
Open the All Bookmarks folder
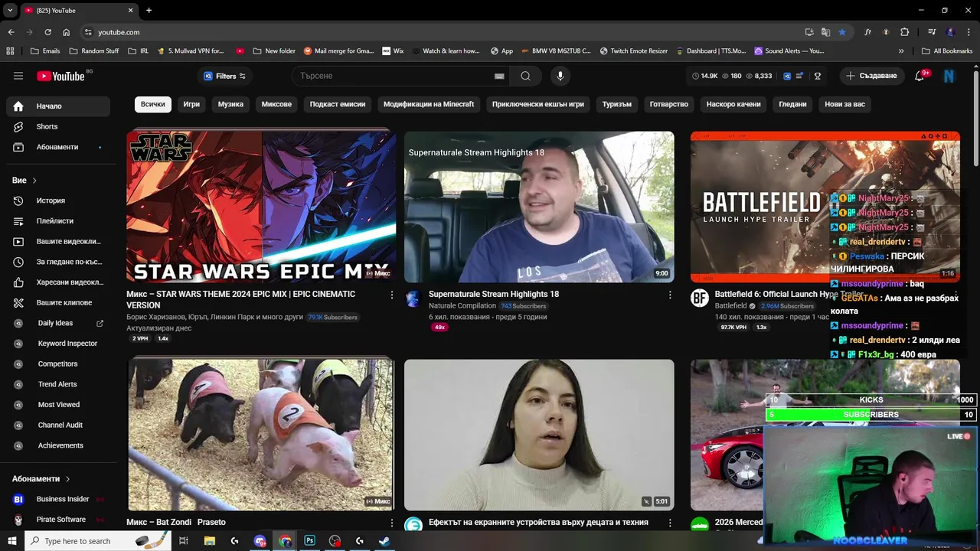click(947, 51)
